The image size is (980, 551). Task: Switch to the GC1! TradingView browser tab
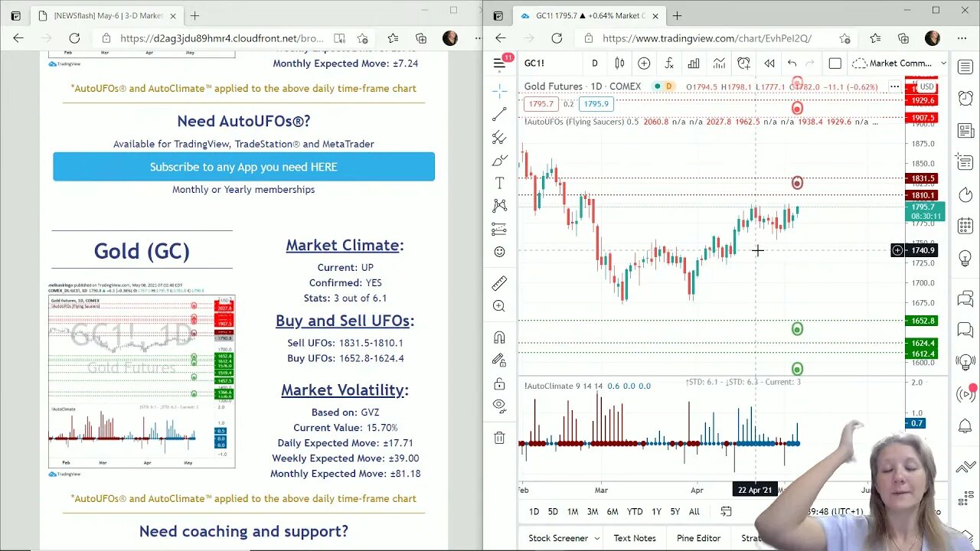point(587,15)
